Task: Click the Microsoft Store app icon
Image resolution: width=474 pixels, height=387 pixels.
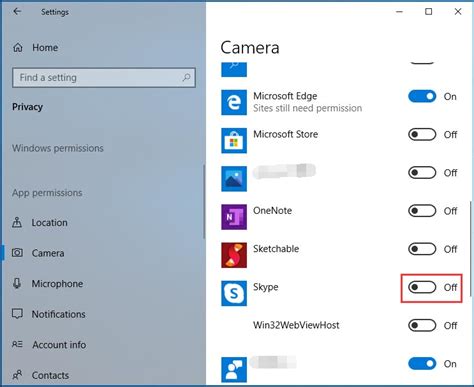Action: pyautogui.click(x=234, y=140)
